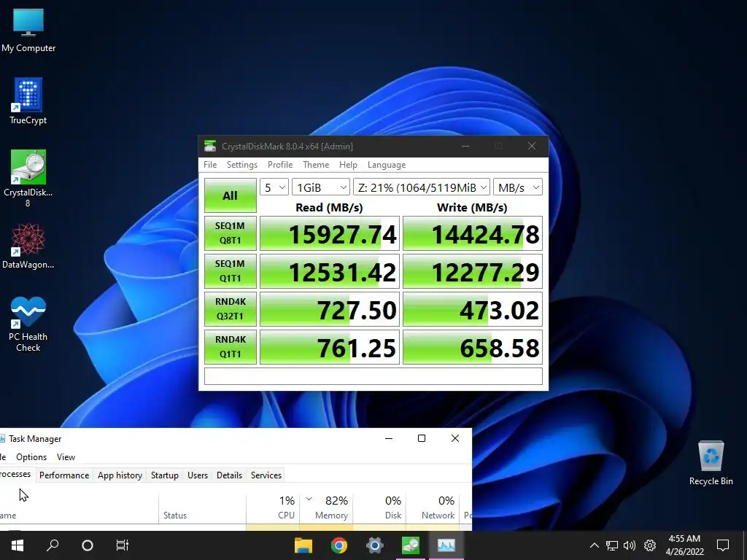Sort by Status column in Task Manager

pos(203,507)
